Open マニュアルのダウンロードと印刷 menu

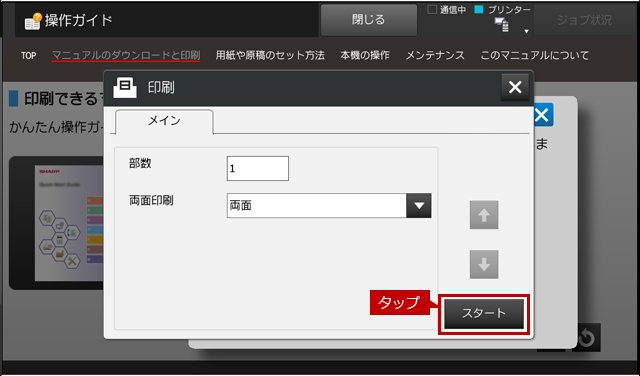tap(126, 56)
